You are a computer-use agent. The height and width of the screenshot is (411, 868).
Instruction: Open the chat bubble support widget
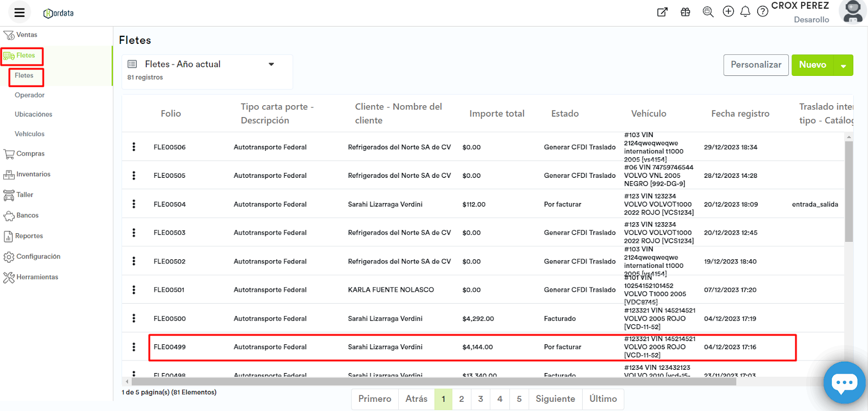click(844, 383)
